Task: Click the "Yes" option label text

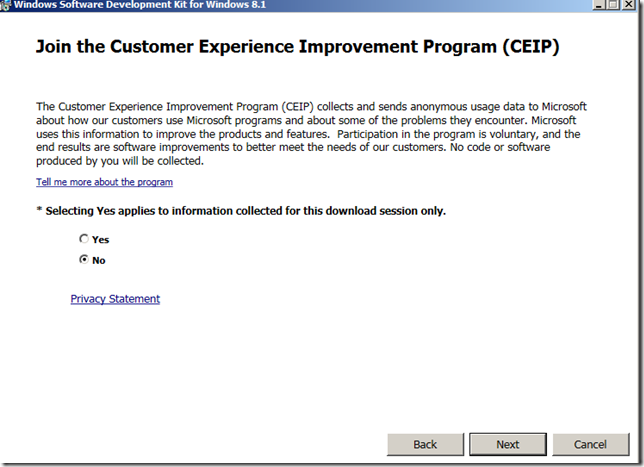Action: (101, 240)
